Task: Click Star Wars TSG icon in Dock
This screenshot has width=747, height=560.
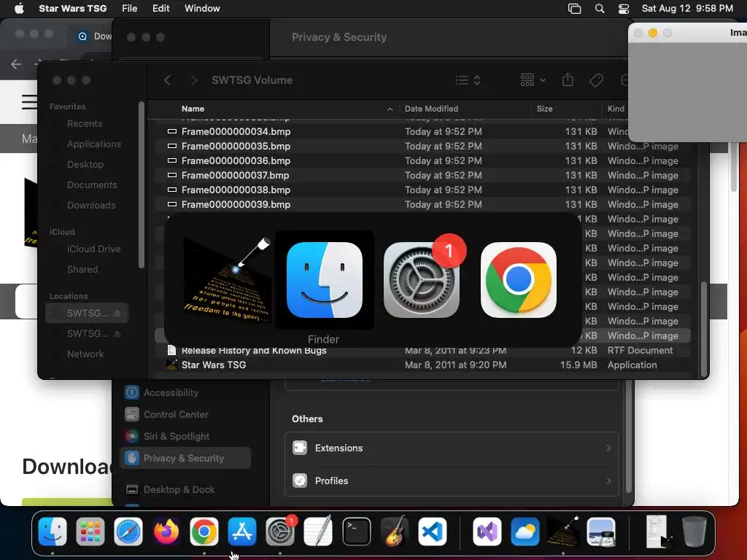Action: point(563,532)
